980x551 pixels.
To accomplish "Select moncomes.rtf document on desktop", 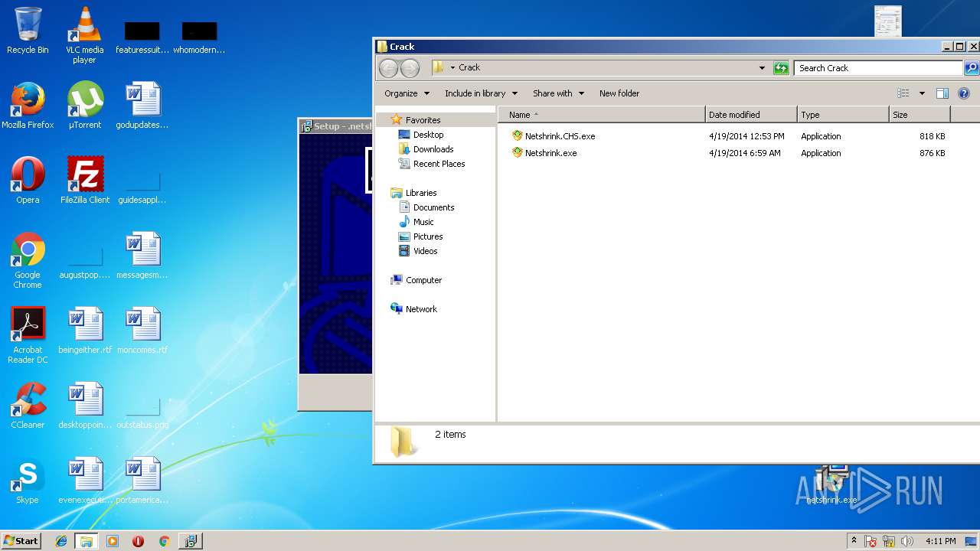I will pos(142,331).
